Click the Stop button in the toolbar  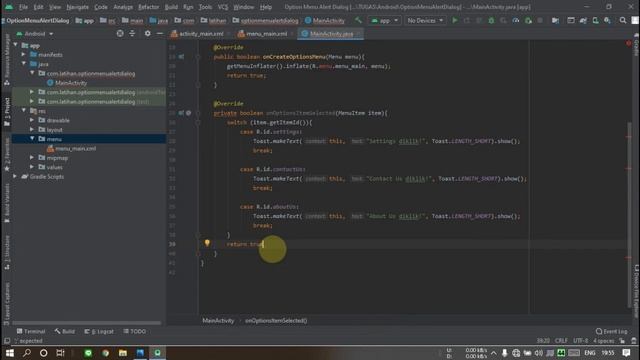(540, 20)
